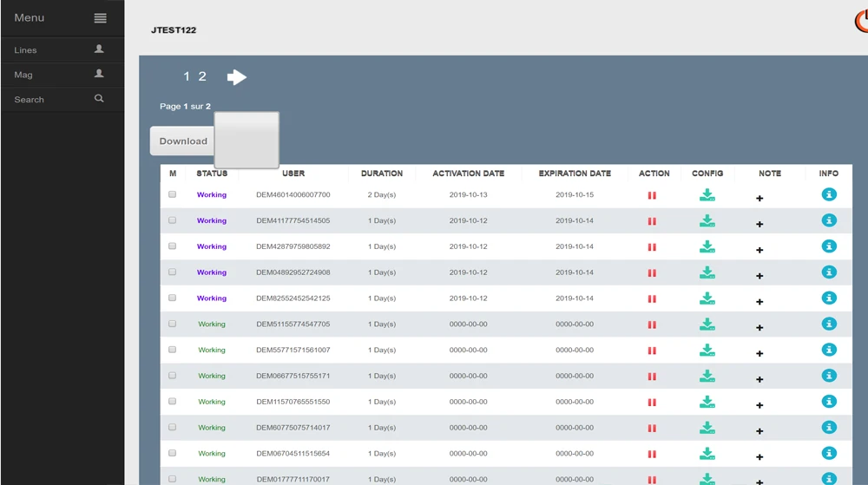The image size is (868, 485).
Task: Click the ACTIVATION DATE column header
Action: coord(469,174)
